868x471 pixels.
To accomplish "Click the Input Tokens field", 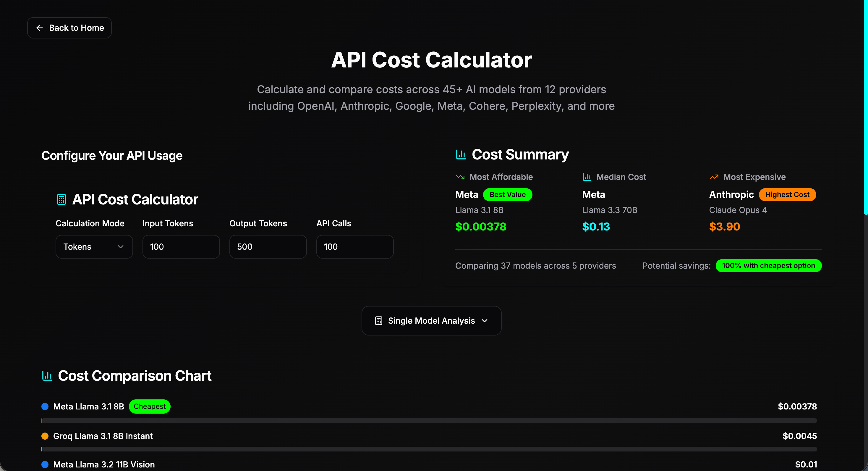I will (x=181, y=246).
